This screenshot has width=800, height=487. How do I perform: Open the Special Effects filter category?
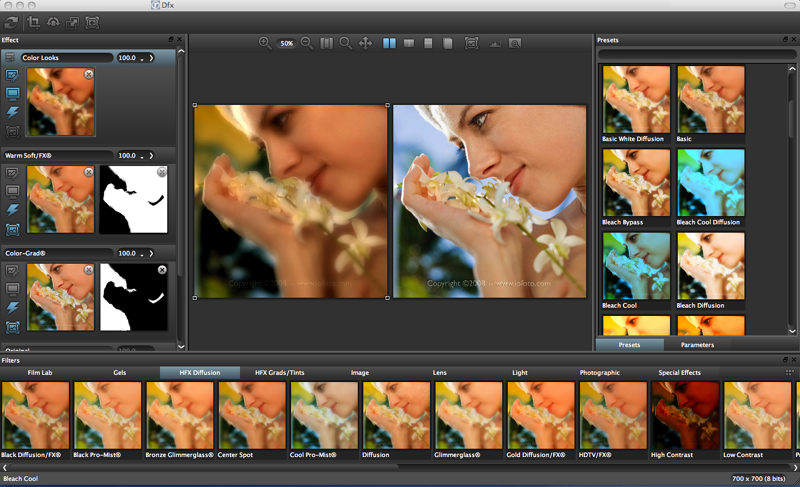click(679, 372)
